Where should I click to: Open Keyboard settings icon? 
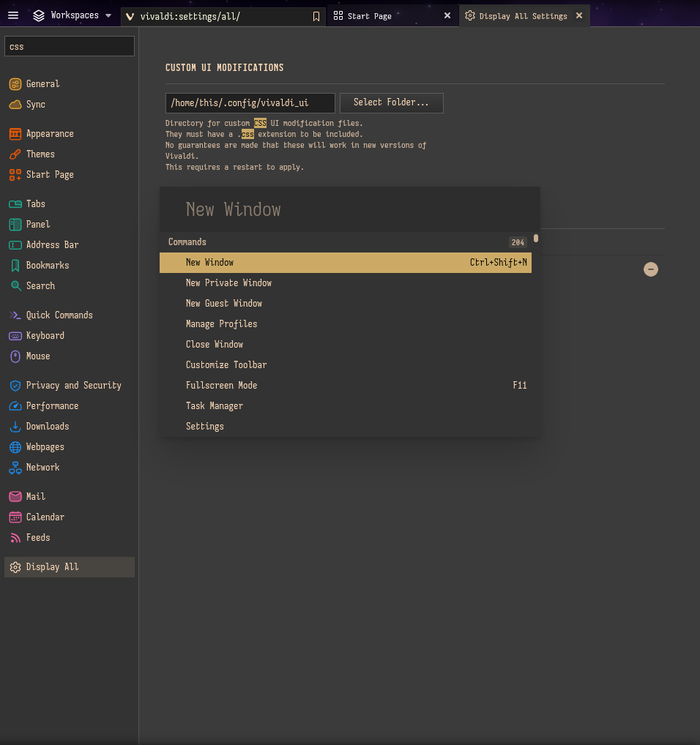15,336
